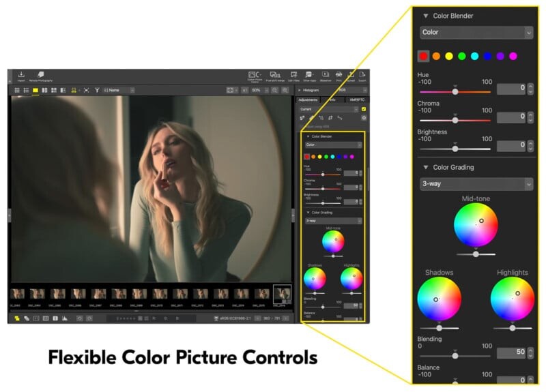Toggle the yellow adjustments checkbox
Screen dimensions: 546x392
tap(364, 109)
